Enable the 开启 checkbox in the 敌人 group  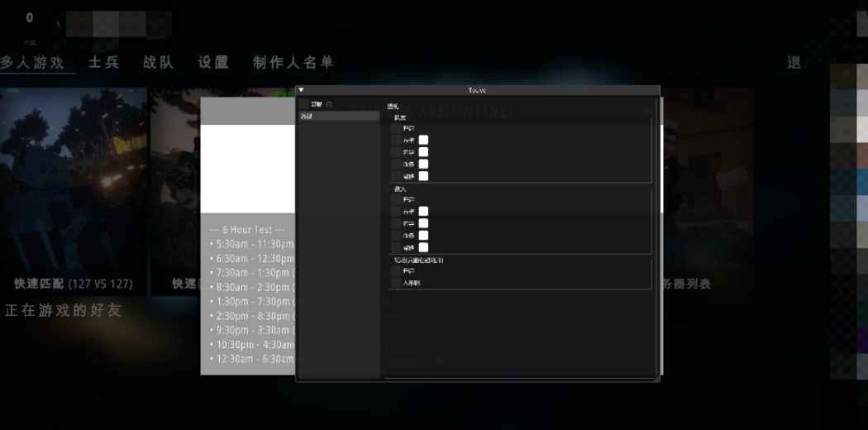point(396,200)
